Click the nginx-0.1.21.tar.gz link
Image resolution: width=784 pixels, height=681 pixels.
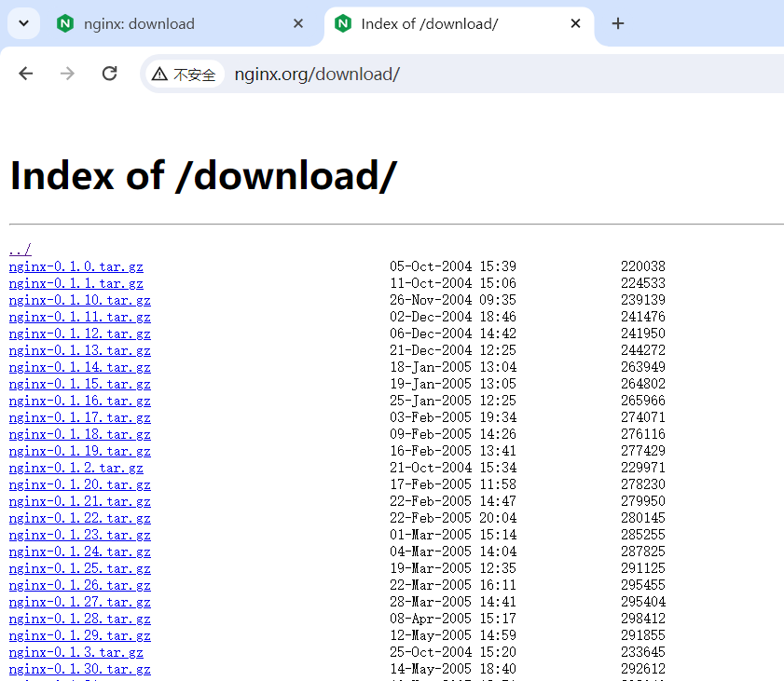[x=80, y=501]
